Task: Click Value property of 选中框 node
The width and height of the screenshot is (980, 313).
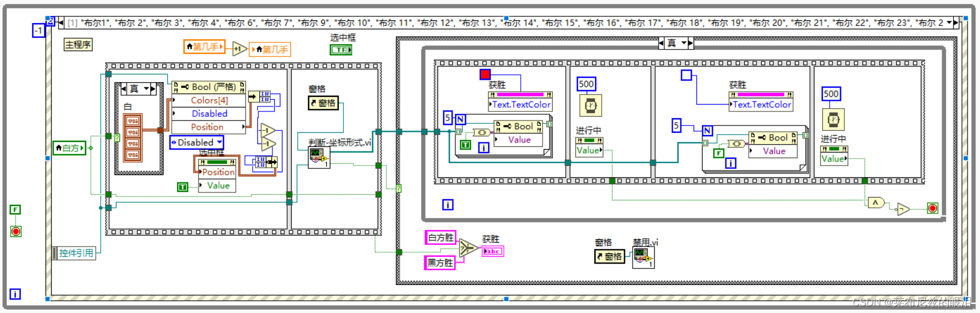Action: click(217, 185)
